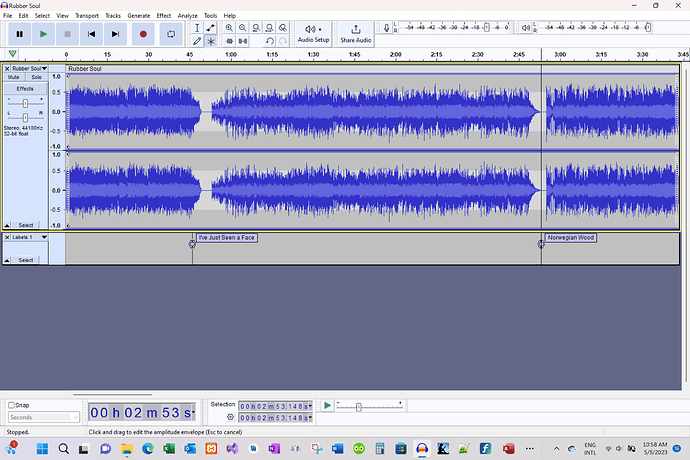Trim audio outside selection icon
This screenshot has height=460, width=690.
coord(229,41)
